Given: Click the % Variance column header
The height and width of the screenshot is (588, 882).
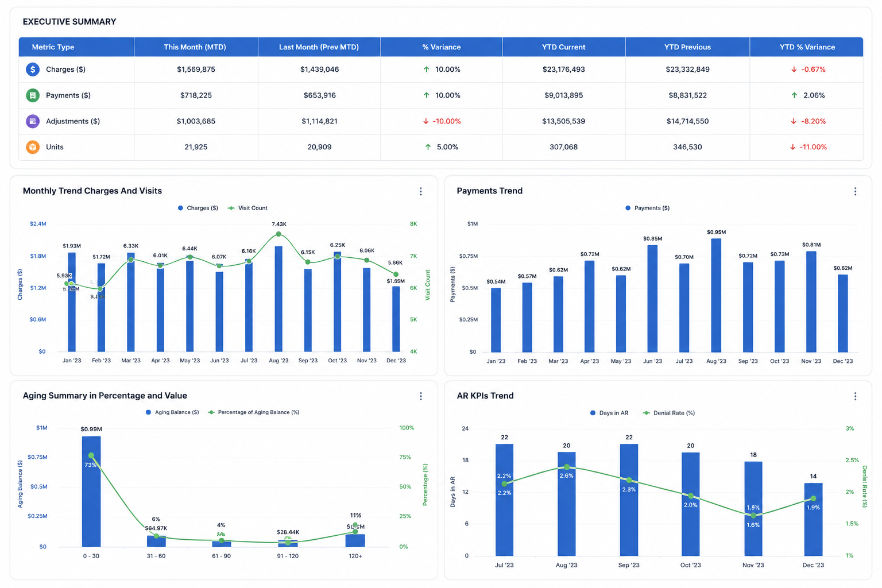Looking at the screenshot, I should 442,47.
